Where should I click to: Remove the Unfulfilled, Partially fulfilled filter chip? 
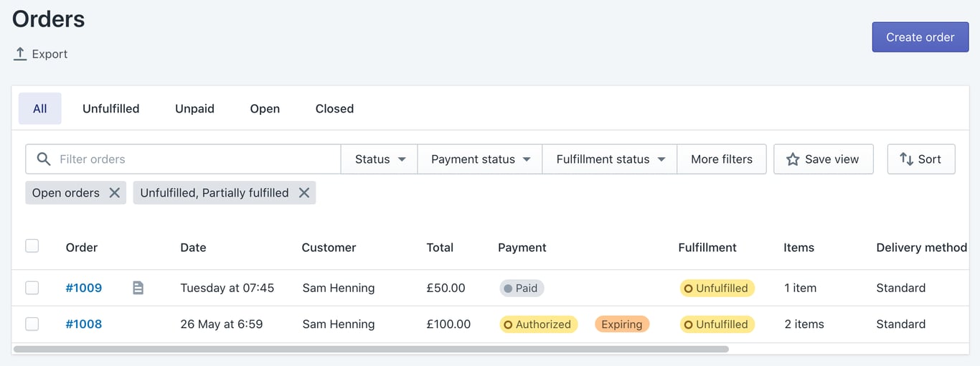coord(304,193)
